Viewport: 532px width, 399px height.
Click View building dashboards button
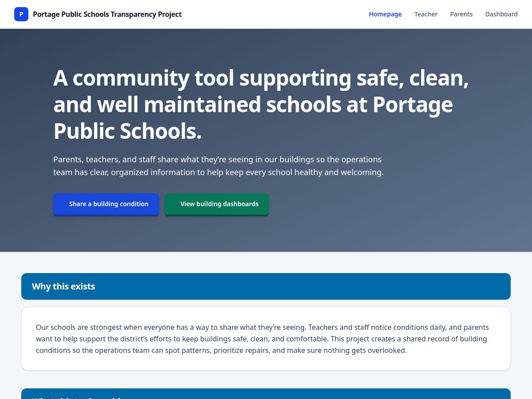[217, 204]
